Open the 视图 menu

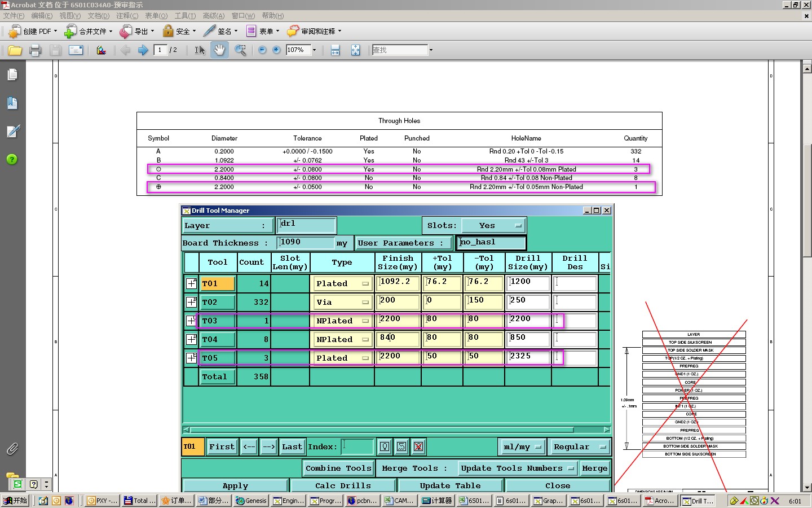pos(70,16)
